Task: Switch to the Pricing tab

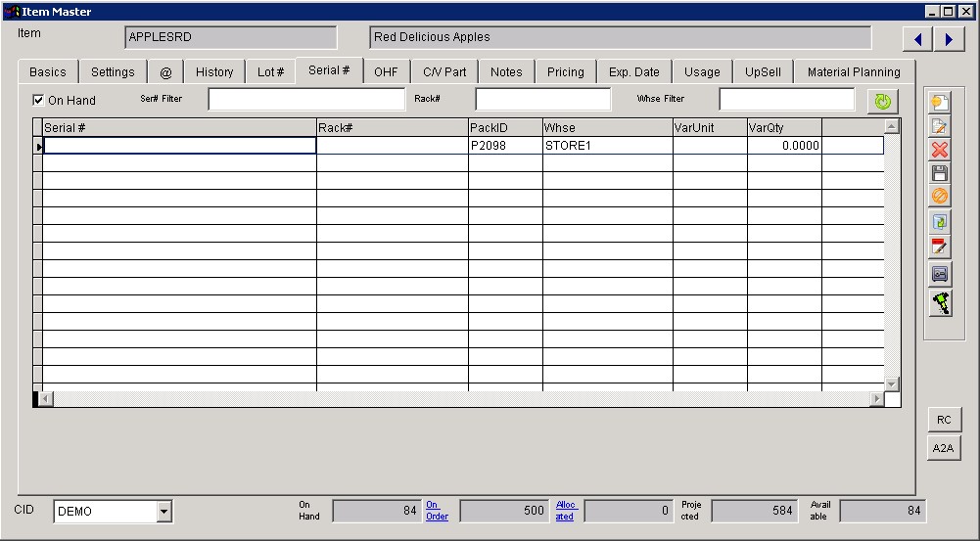Action: (565, 71)
